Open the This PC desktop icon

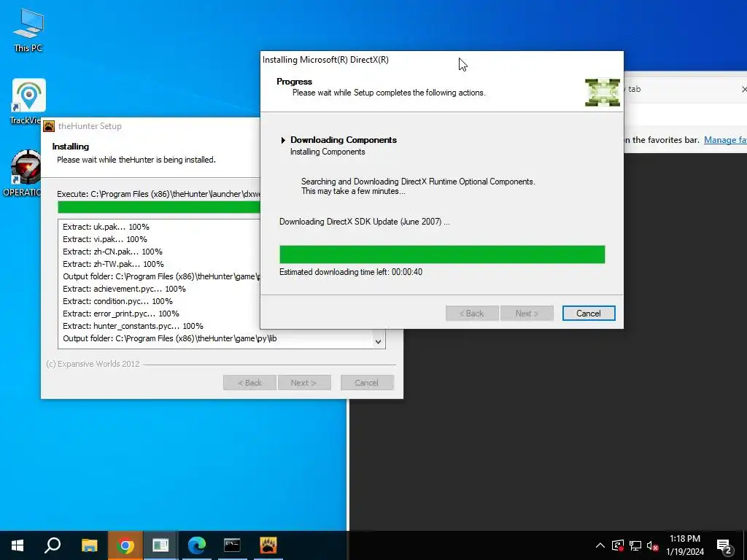(x=28, y=29)
